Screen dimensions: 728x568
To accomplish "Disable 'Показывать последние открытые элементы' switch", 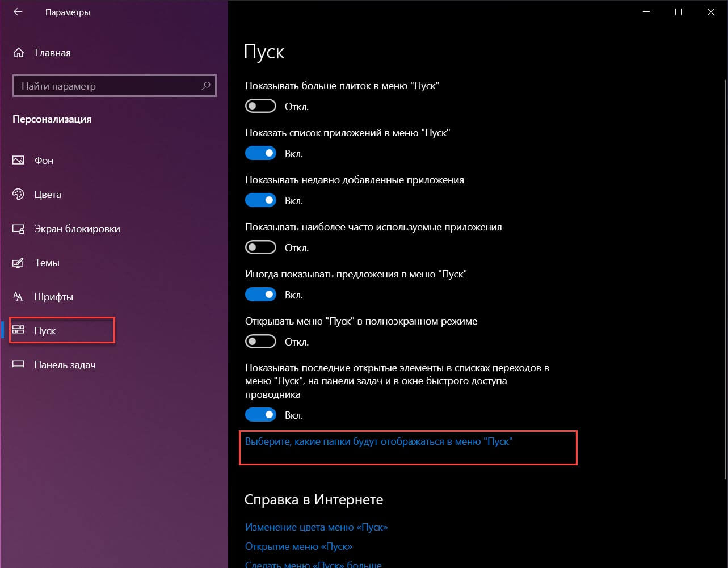I will pos(260,415).
